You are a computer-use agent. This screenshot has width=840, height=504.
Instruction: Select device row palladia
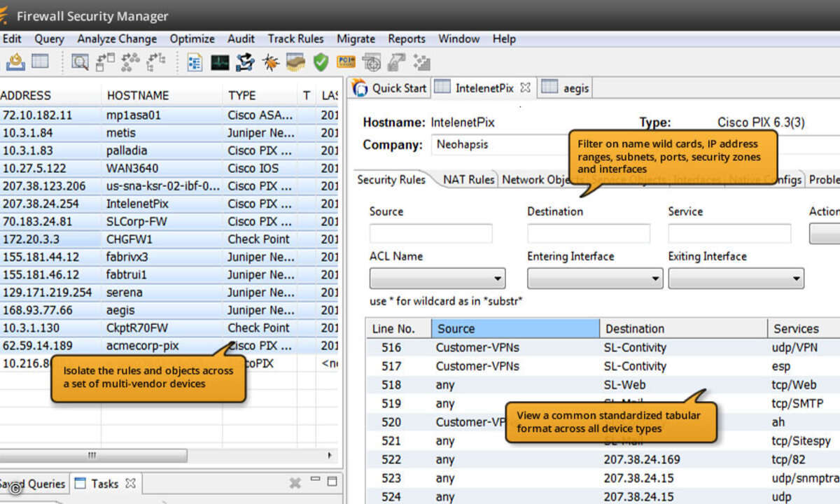pos(169,150)
